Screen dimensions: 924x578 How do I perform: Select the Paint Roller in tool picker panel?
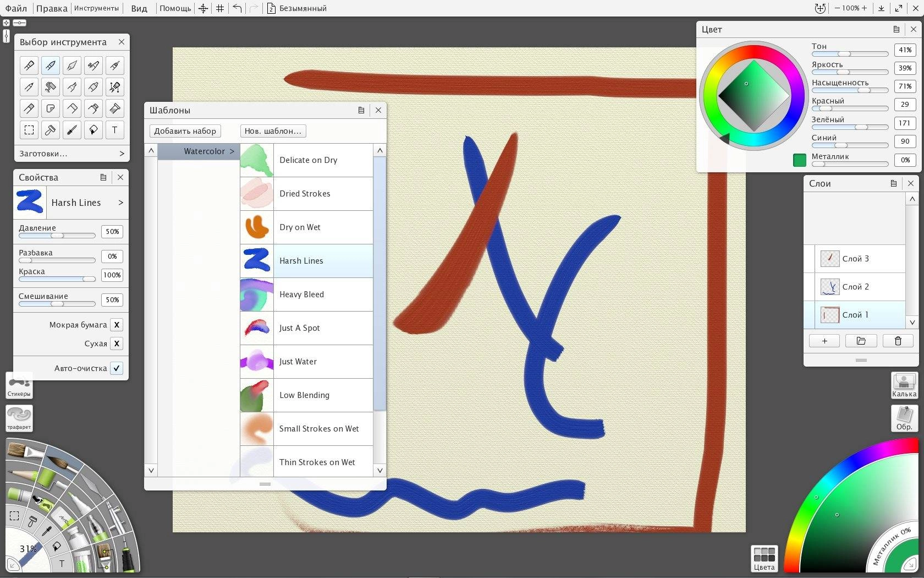pyautogui.click(x=50, y=87)
